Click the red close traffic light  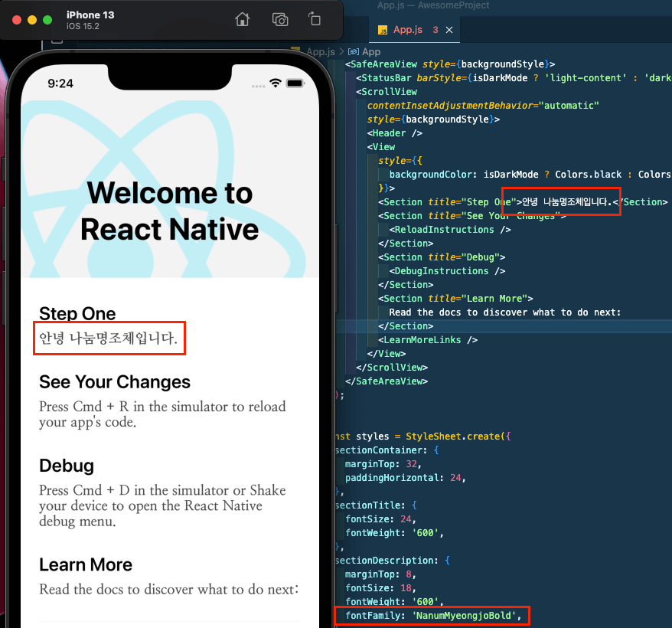[x=17, y=20]
